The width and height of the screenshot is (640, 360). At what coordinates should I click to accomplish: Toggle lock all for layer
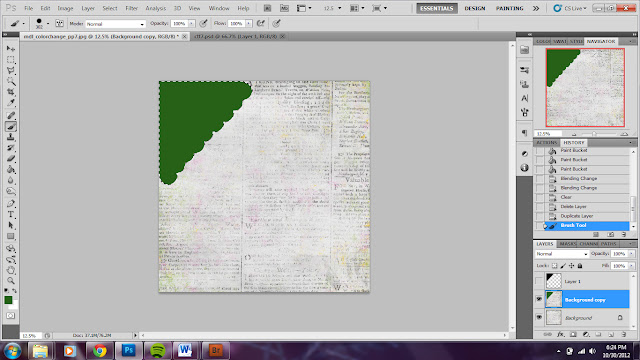580,266
